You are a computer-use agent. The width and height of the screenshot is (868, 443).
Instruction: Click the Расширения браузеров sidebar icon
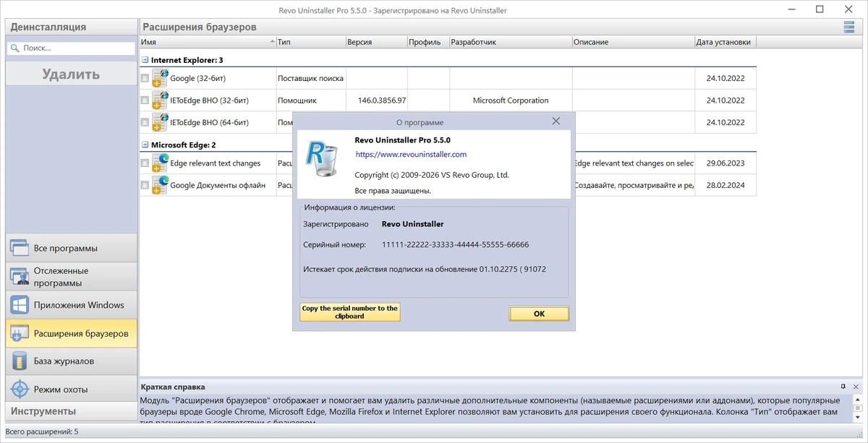click(19, 333)
